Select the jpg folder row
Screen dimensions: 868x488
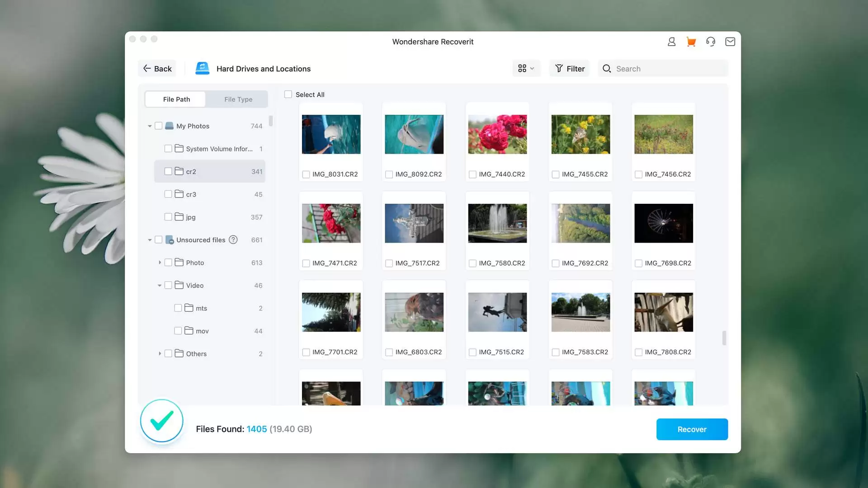[209, 217]
